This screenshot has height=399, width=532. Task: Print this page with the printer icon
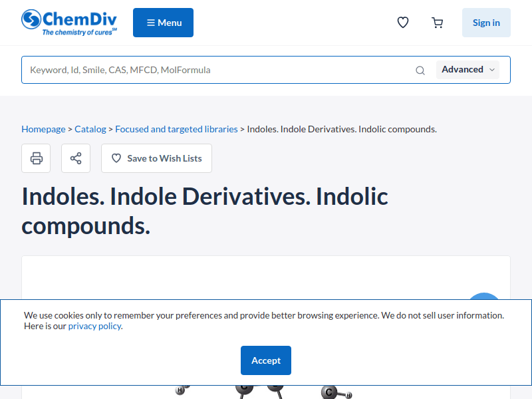pyautogui.click(x=36, y=158)
